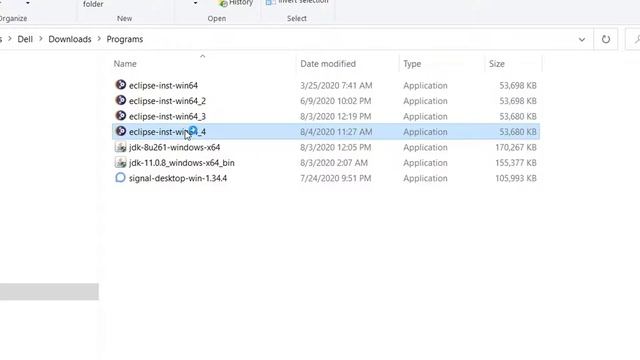
Task: Open History from the ribbon
Action: click(236, 3)
